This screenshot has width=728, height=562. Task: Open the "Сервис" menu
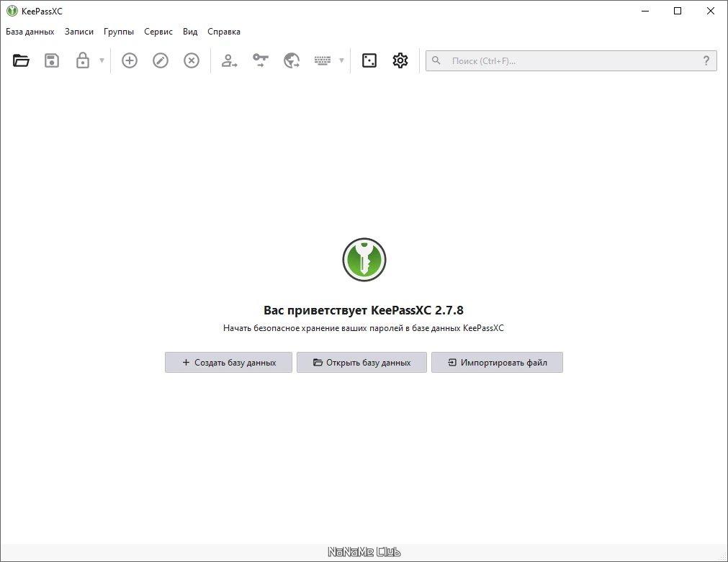pyautogui.click(x=158, y=32)
